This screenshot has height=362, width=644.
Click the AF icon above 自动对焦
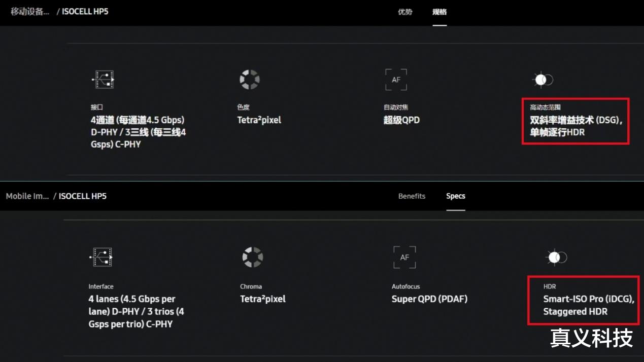pyautogui.click(x=396, y=80)
